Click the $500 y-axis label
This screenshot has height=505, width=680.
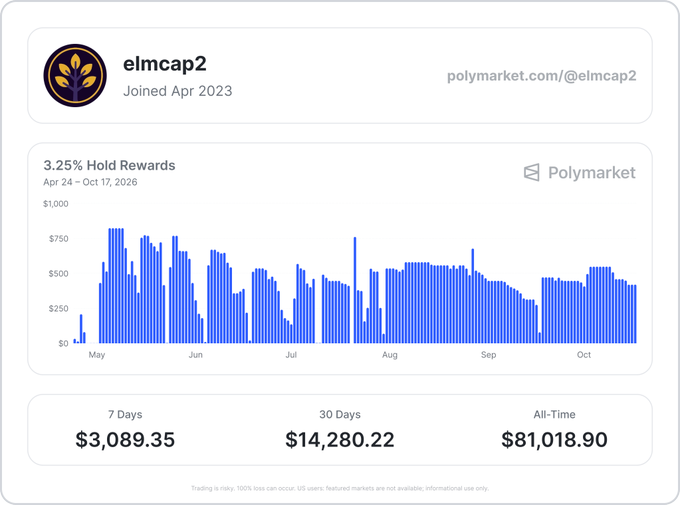click(59, 274)
